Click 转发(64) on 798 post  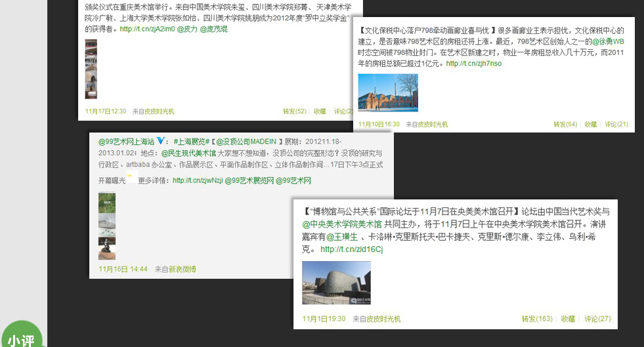pos(565,124)
